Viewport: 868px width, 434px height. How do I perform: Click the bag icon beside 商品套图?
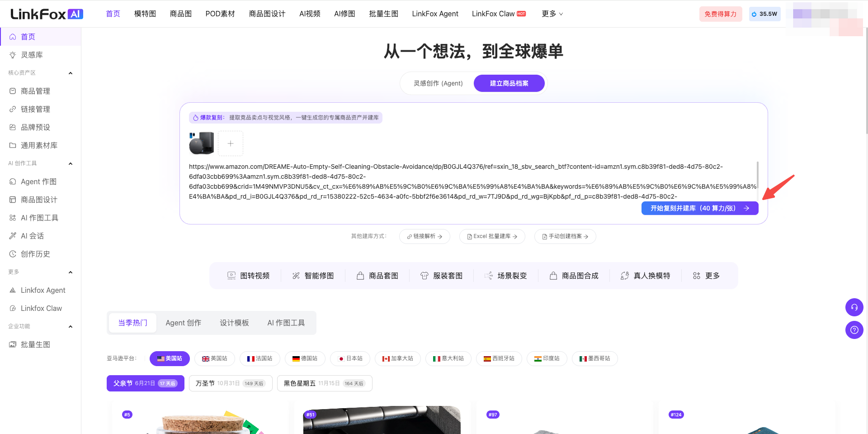(360, 276)
